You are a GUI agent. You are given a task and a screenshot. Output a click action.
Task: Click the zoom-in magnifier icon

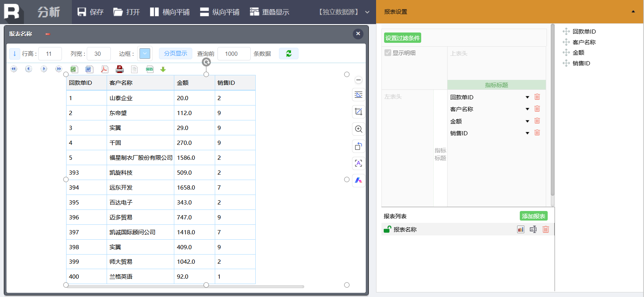coord(358,129)
